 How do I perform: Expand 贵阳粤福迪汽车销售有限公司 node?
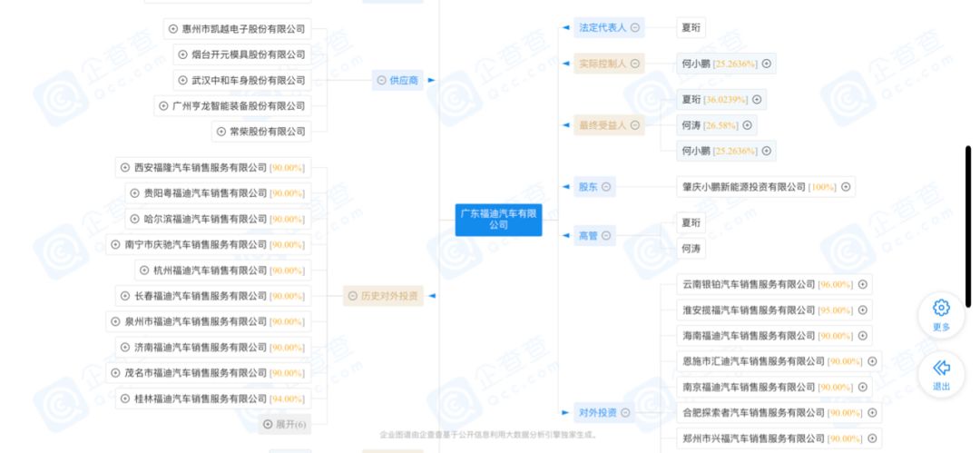(134, 193)
